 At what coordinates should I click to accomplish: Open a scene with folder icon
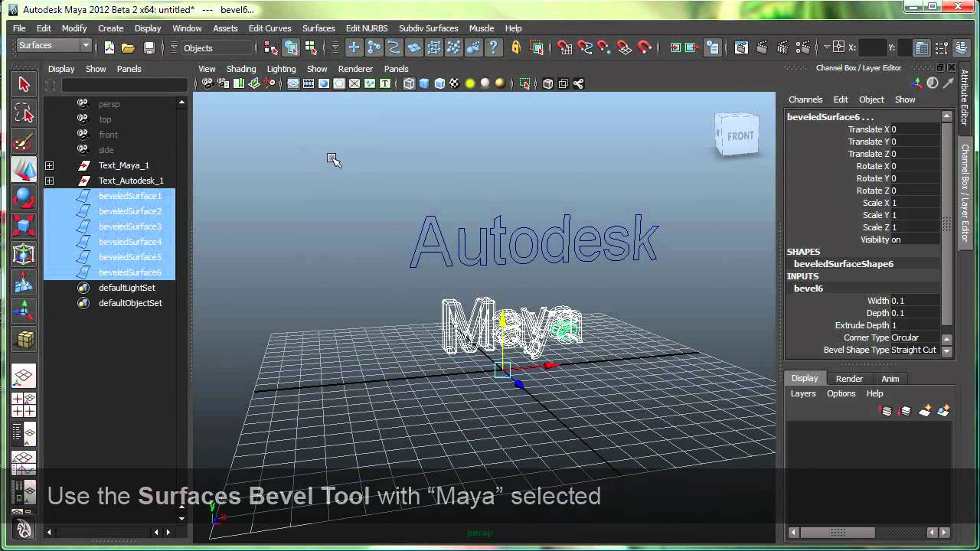coord(128,47)
